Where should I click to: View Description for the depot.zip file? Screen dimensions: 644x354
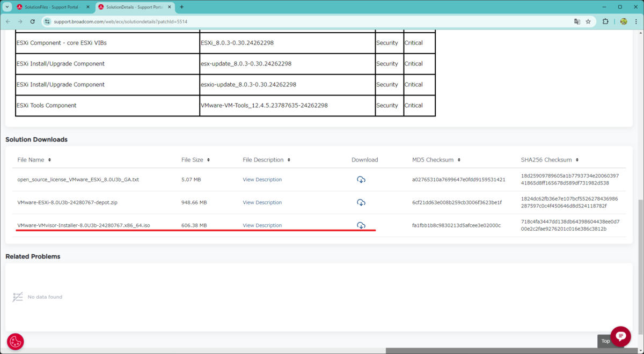(x=262, y=203)
